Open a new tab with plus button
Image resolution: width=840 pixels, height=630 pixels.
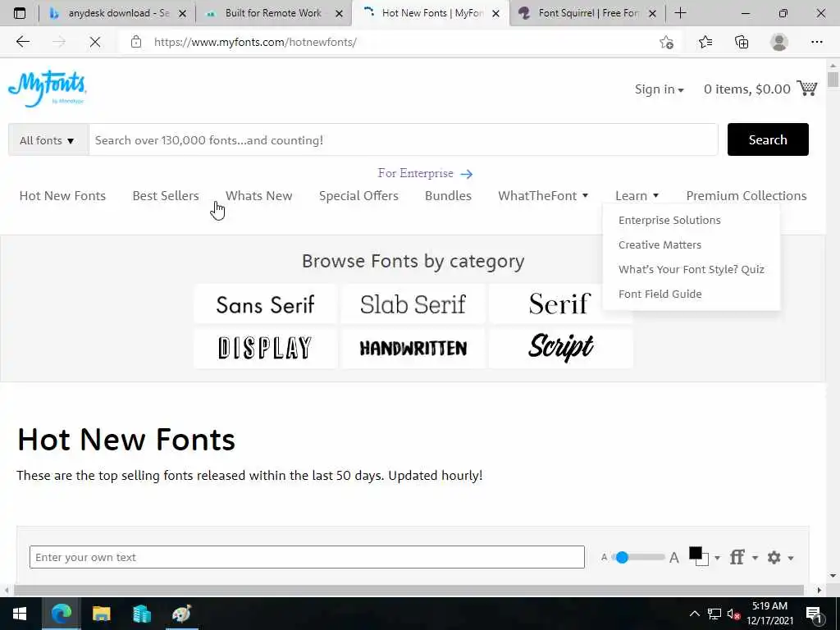[x=680, y=13]
